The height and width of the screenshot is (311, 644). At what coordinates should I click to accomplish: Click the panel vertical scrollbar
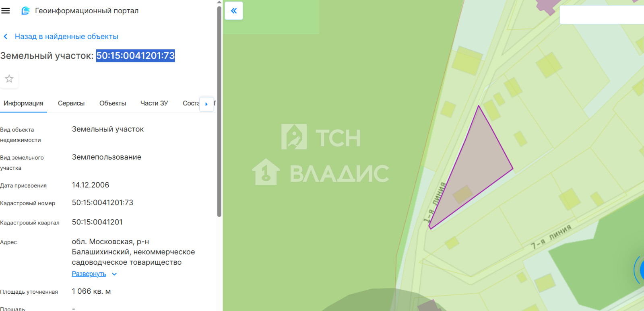[x=219, y=111]
